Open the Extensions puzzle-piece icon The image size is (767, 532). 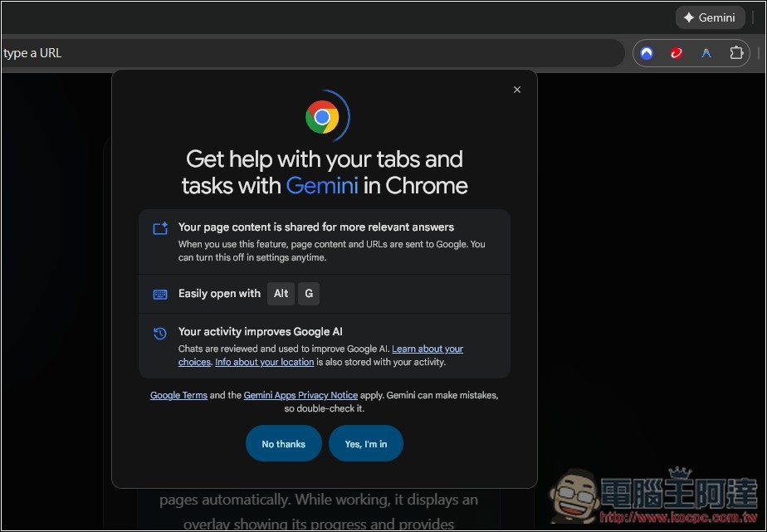[736, 52]
